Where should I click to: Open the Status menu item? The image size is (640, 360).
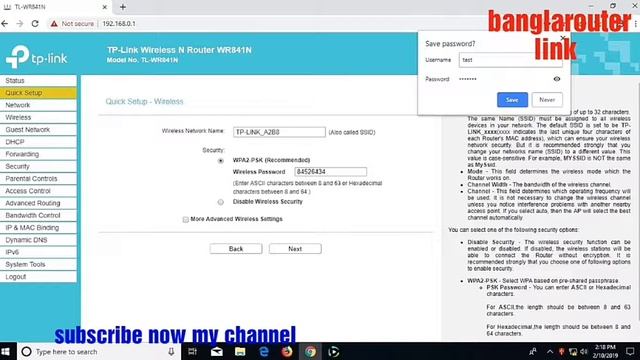pos(38,80)
